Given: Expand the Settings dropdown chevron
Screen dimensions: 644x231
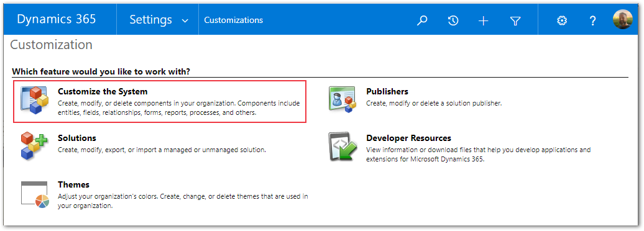Looking at the screenshot, I should 185,21.
